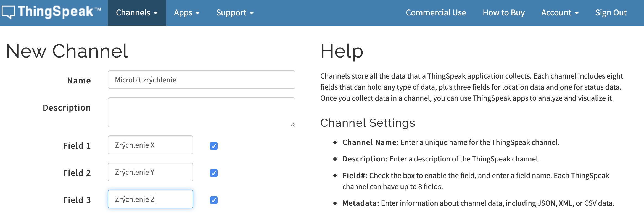This screenshot has width=644, height=214.
Task: Click Sign Out in the navbar
Action: [611, 13]
